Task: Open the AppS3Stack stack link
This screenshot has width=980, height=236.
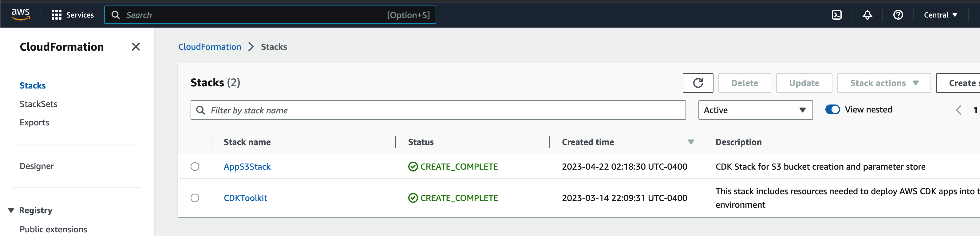Action: point(247,167)
